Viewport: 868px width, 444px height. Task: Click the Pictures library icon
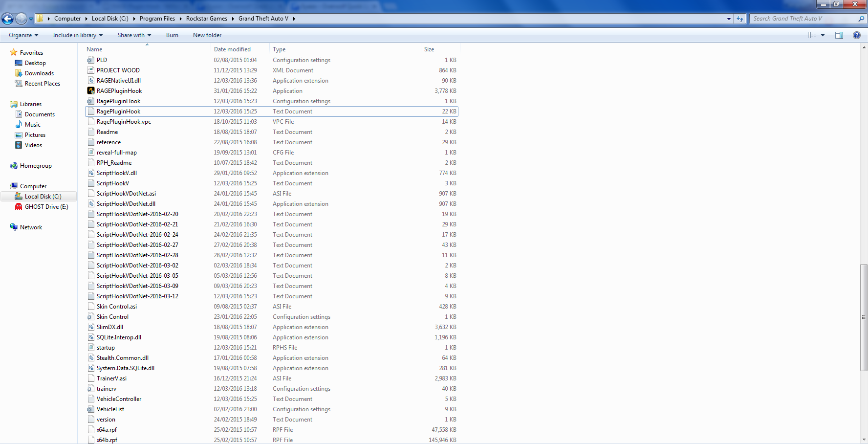click(x=19, y=135)
